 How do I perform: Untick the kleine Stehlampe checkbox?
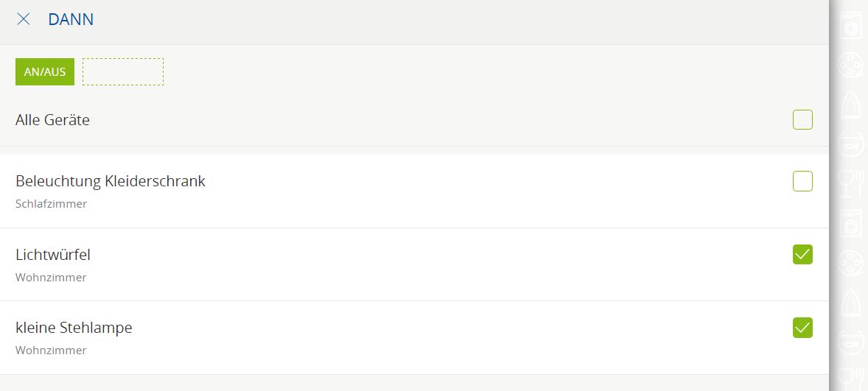(802, 328)
